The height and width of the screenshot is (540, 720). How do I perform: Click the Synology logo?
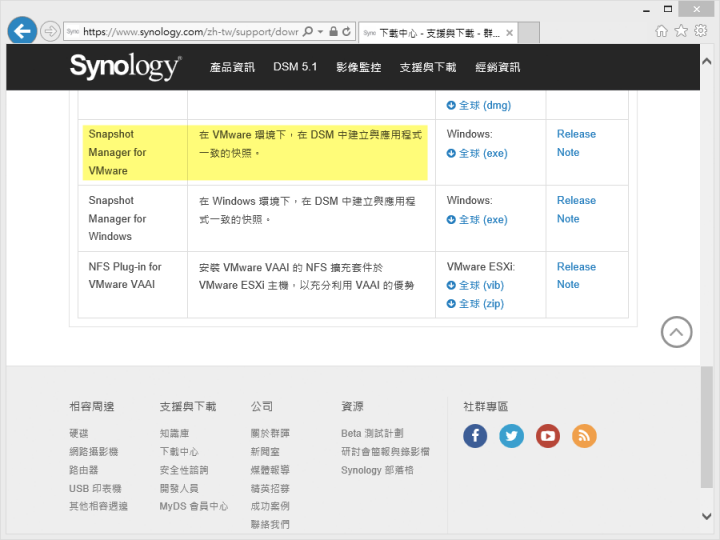click(126, 67)
